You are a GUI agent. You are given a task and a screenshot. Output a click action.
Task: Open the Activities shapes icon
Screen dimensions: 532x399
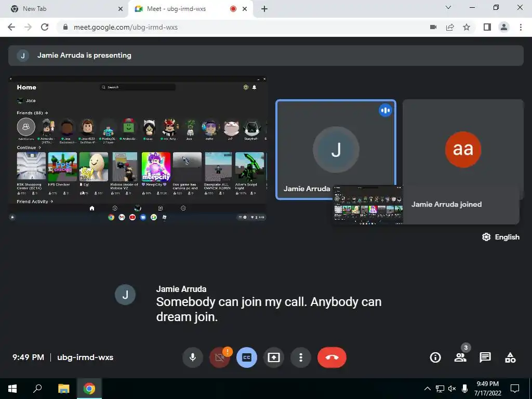click(x=510, y=357)
